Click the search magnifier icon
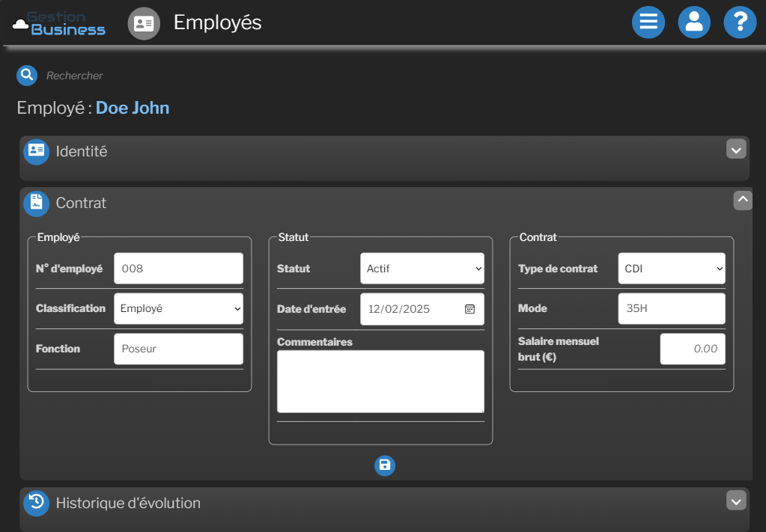This screenshot has width=766, height=532. (27, 75)
